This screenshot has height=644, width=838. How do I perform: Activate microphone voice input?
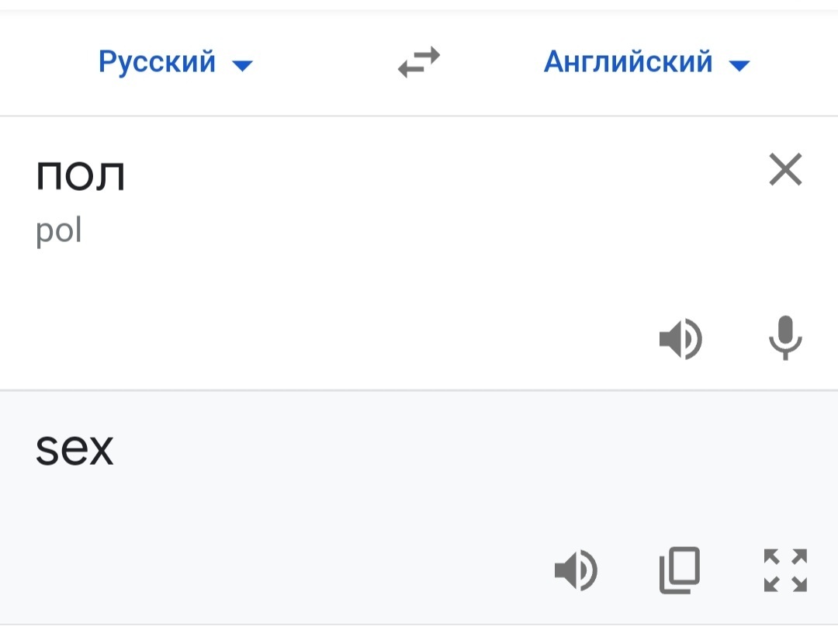pyautogui.click(x=785, y=338)
